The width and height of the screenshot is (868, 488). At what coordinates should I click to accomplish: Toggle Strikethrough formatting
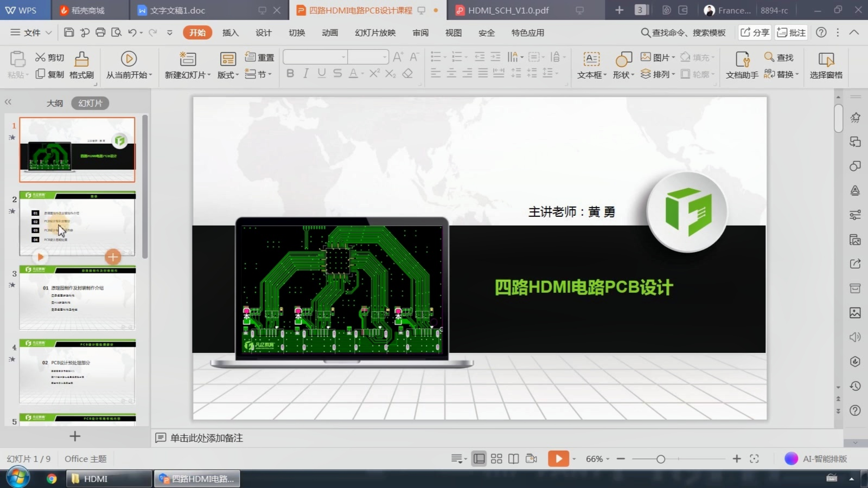tap(337, 73)
